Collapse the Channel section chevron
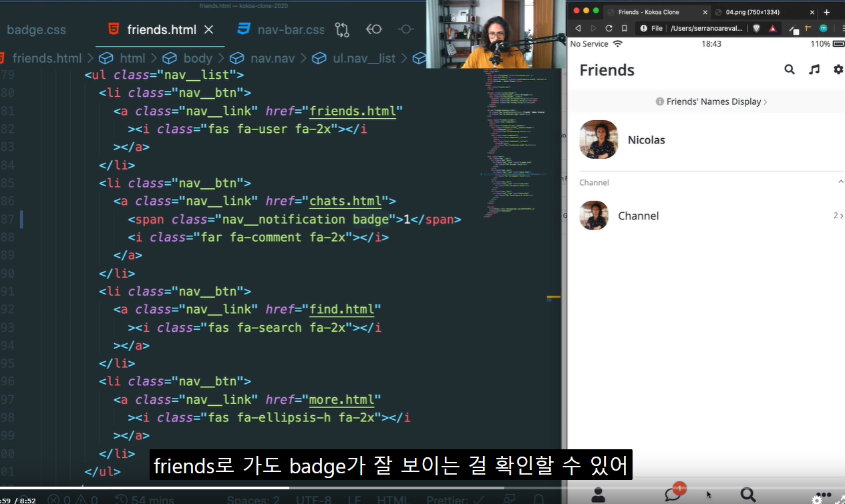This screenshot has width=845, height=504. (841, 182)
